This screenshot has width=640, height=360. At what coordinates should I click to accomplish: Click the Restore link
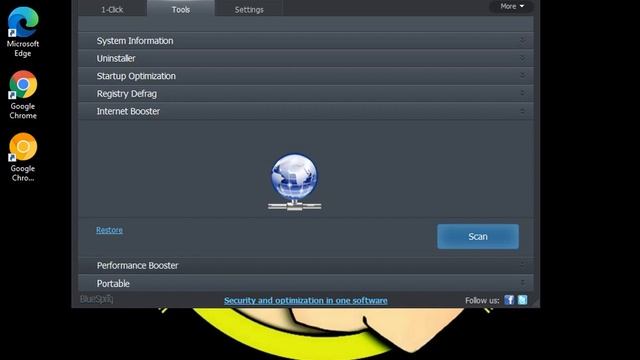tap(109, 230)
